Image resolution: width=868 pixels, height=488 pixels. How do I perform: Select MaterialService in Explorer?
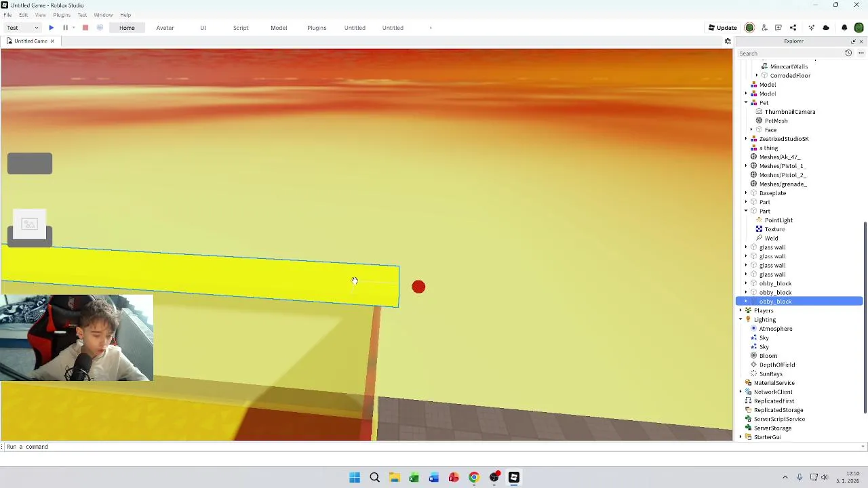click(x=774, y=383)
